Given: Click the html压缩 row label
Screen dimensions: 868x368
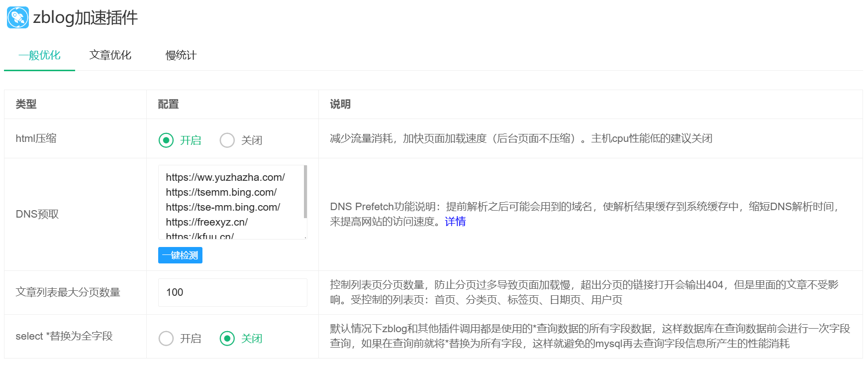Looking at the screenshot, I should coord(36,138).
